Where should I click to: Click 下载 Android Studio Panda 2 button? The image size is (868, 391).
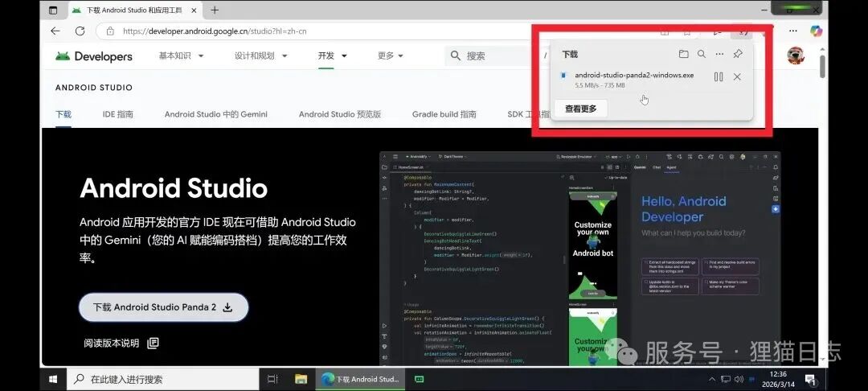(x=163, y=307)
